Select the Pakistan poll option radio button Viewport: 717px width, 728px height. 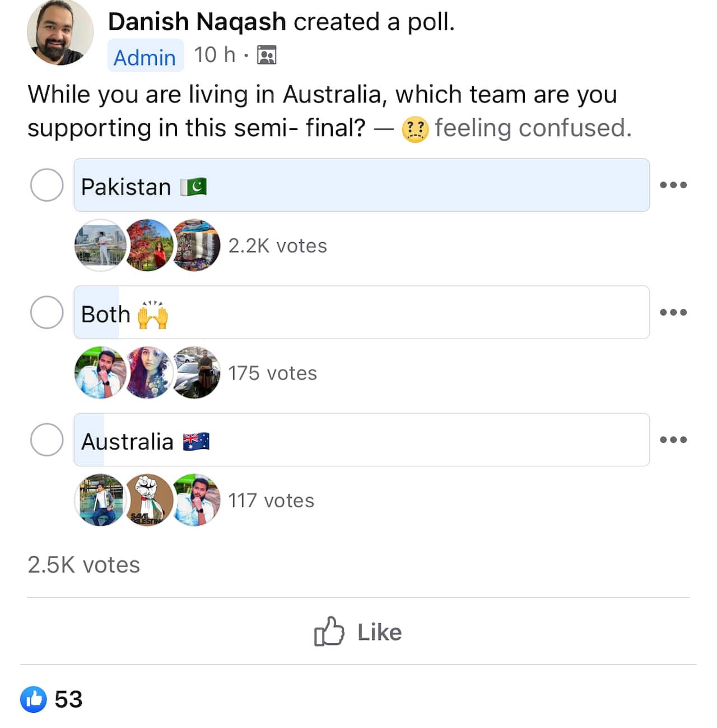pyautogui.click(x=46, y=185)
